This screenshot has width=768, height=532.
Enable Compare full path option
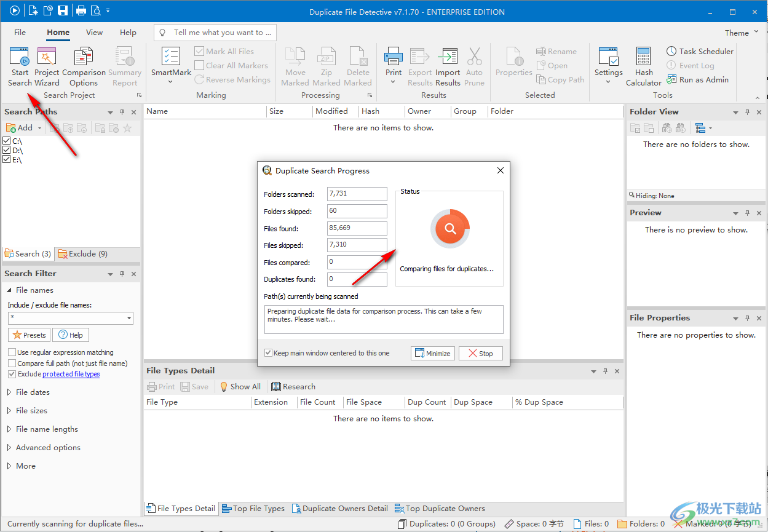[x=12, y=363]
